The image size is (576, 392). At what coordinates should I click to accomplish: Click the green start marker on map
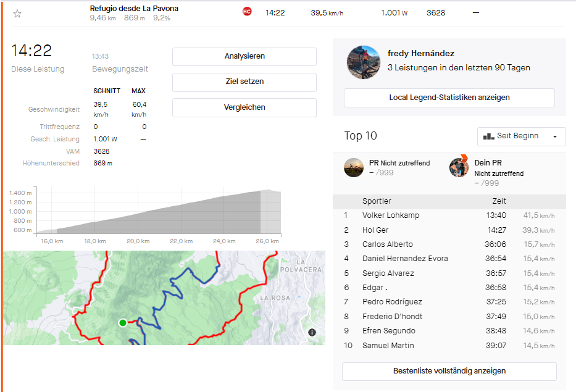(123, 323)
